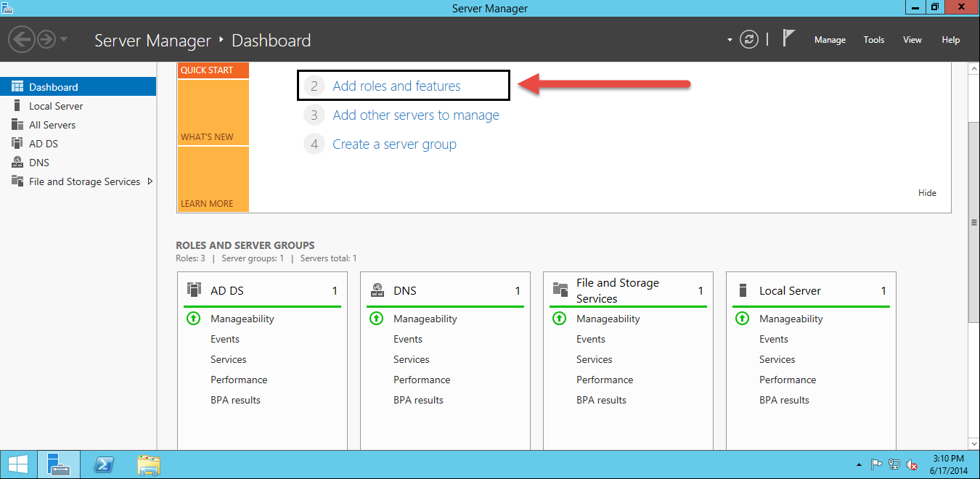980x479 pixels.
Task: Click the Forward navigation arrow
Action: [46, 39]
